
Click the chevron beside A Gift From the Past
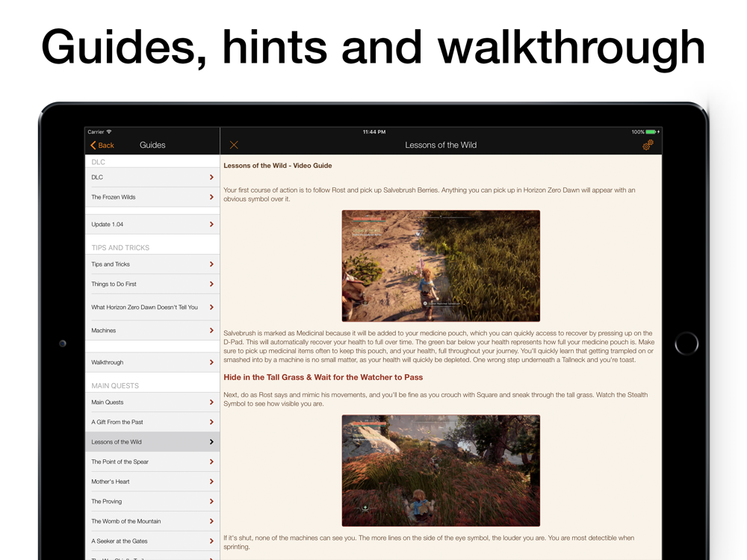click(211, 422)
